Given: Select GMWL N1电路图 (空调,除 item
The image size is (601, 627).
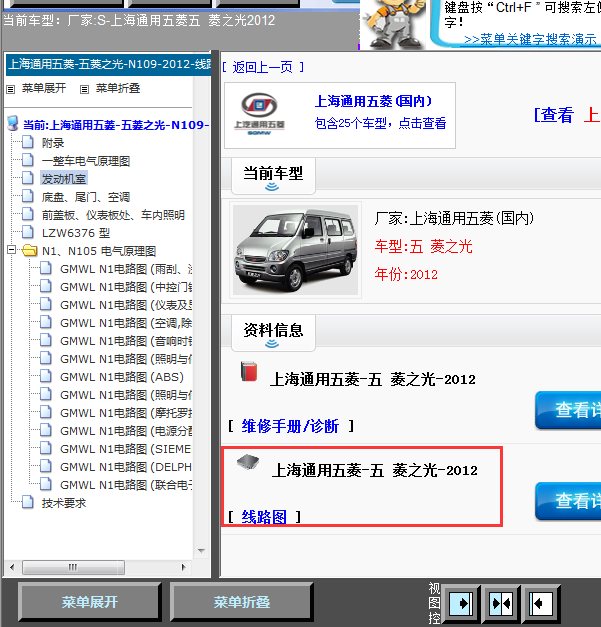Looking at the screenshot, I should pyautogui.click(x=126, y=323).
